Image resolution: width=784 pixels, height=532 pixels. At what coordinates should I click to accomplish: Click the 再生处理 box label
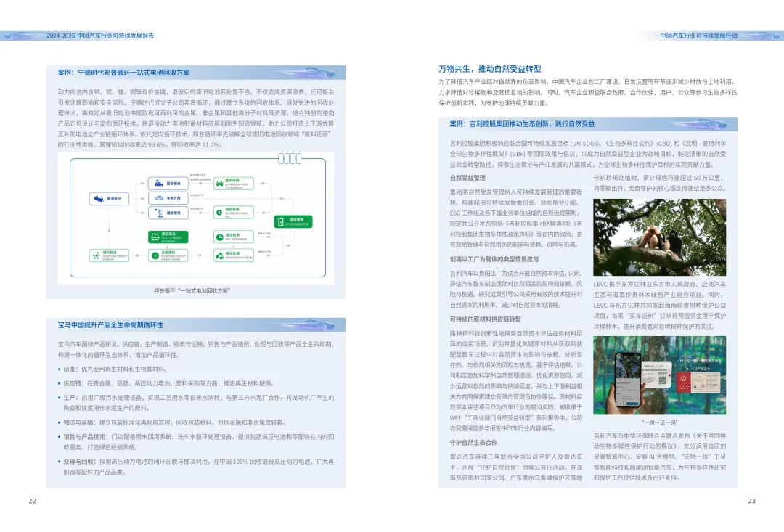point(232,253)
